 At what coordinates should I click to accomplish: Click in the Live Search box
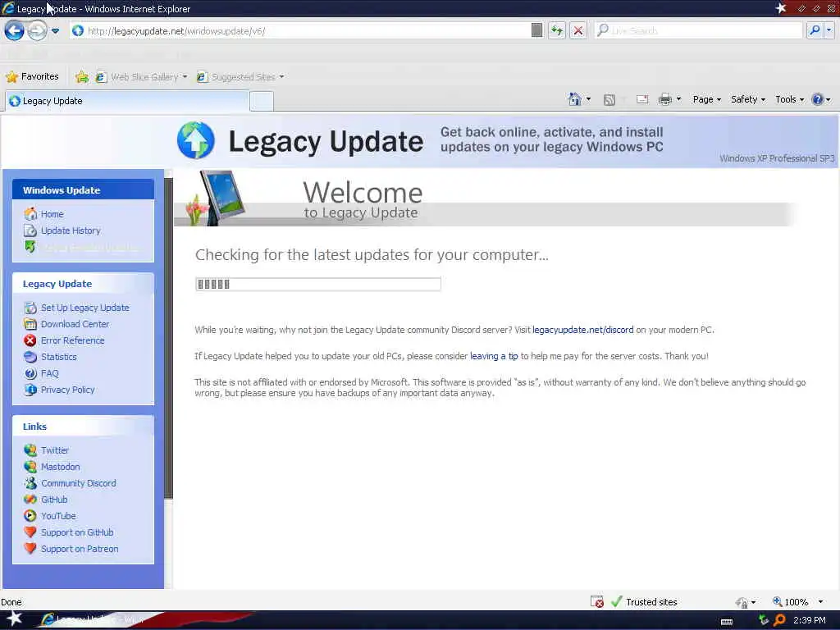699,30
